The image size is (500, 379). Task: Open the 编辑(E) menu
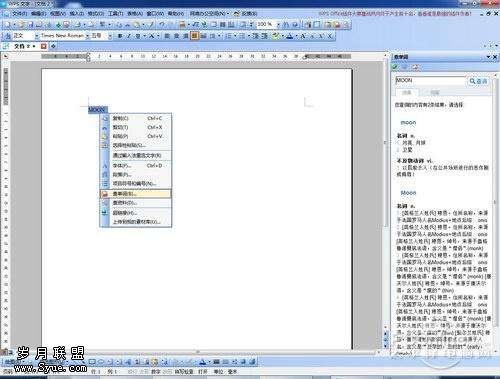pos(38,14)
